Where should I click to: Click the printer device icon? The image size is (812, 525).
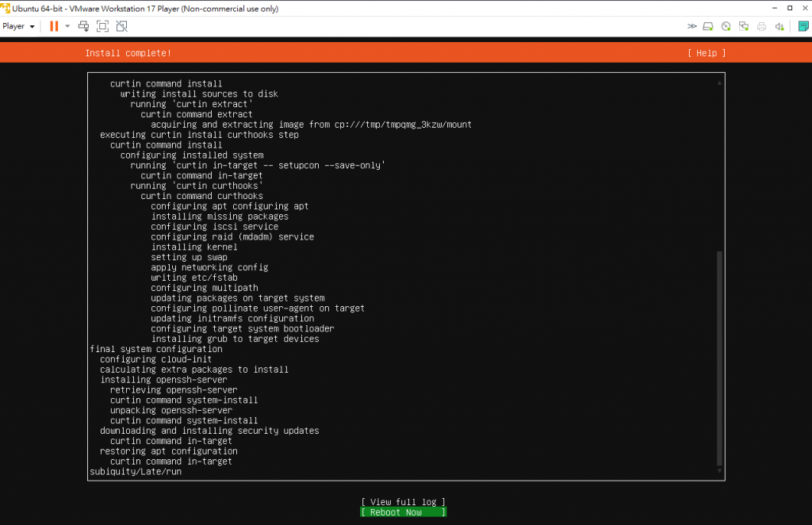click(x=761, y=26)
